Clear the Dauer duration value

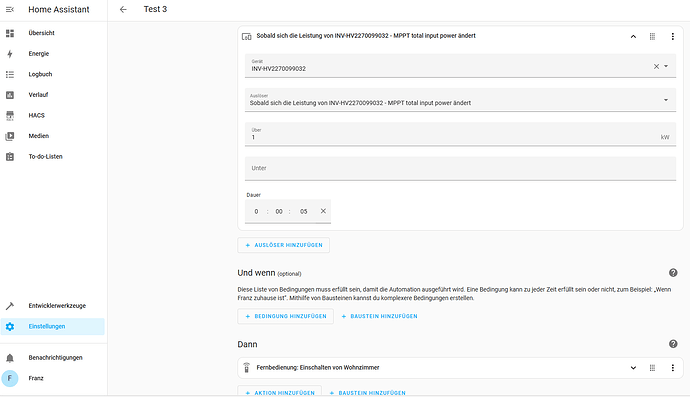[x=323, y=211]
